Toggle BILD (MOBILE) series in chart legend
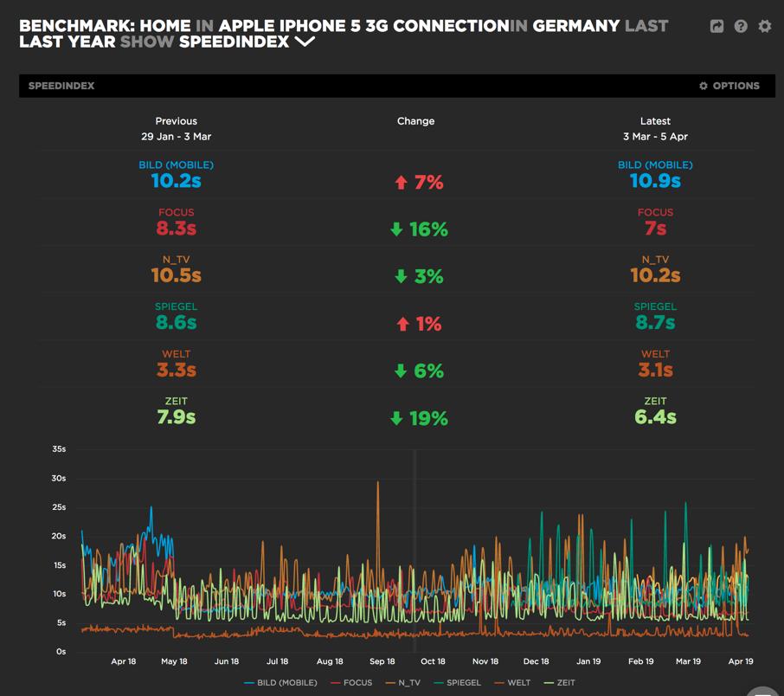784x696 pixels. pyautogui.click(x=280, y=682)
